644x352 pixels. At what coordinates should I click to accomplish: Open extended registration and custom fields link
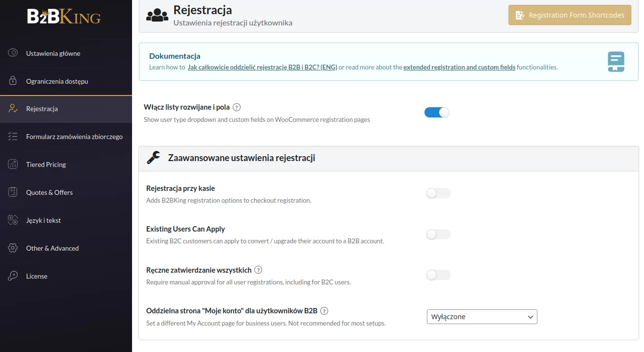coord(459,68)
